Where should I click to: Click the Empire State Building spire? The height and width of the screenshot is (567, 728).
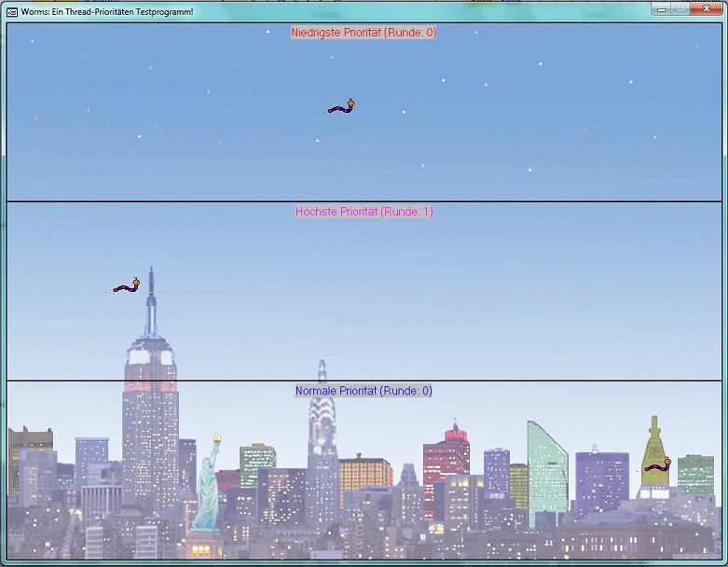[150, 298]
